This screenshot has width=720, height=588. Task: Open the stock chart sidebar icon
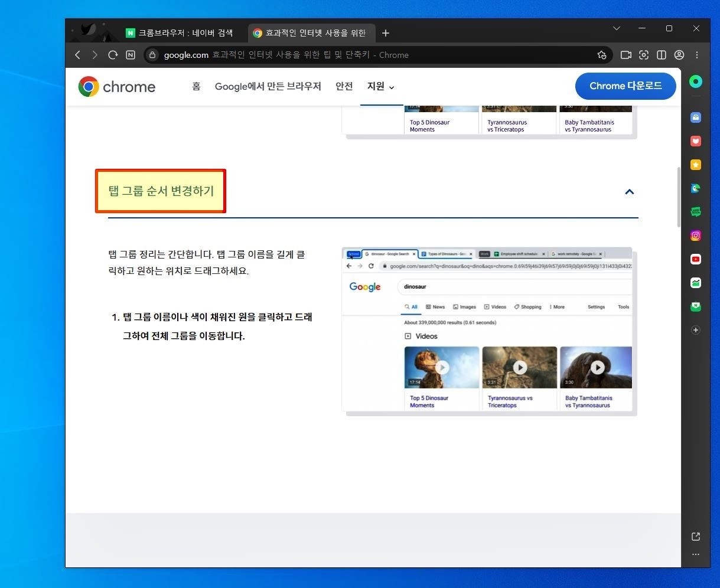(696, 283)
